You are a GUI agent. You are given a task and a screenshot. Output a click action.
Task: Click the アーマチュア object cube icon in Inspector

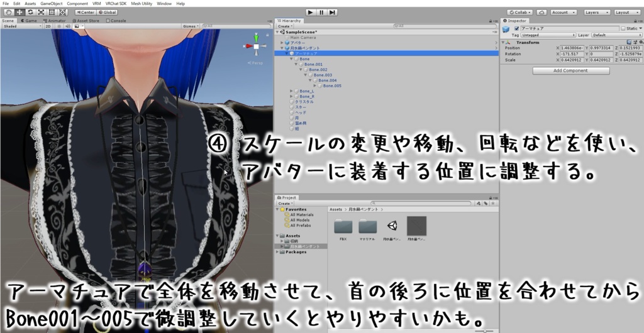coord(507,29)
